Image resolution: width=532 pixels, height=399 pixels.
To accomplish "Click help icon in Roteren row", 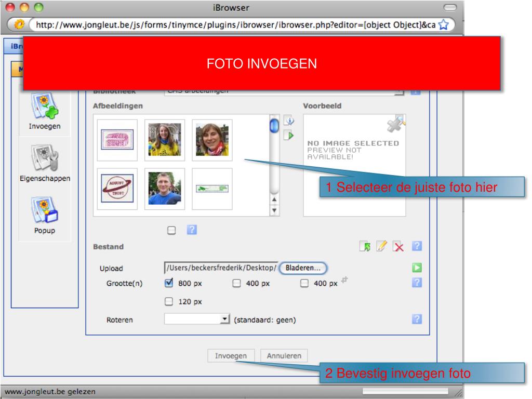I will [x=417, y=319].
